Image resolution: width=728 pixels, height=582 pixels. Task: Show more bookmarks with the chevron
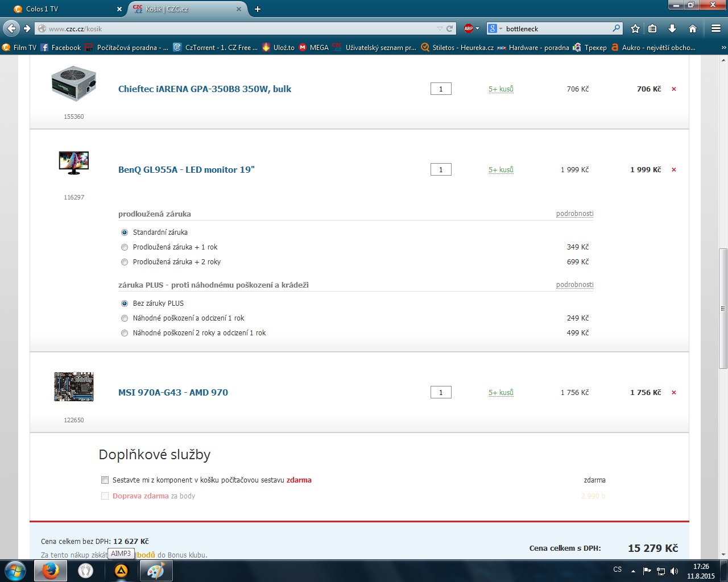(723, 48)
